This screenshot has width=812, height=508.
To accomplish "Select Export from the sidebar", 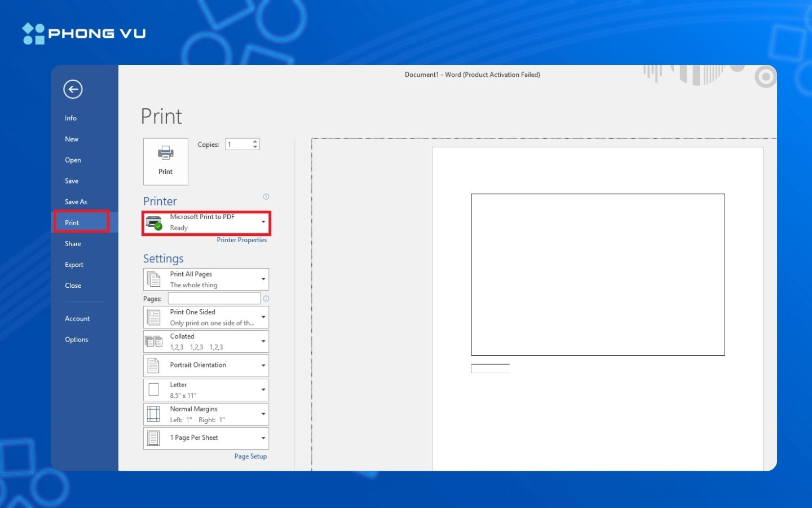I will point(74,264).
